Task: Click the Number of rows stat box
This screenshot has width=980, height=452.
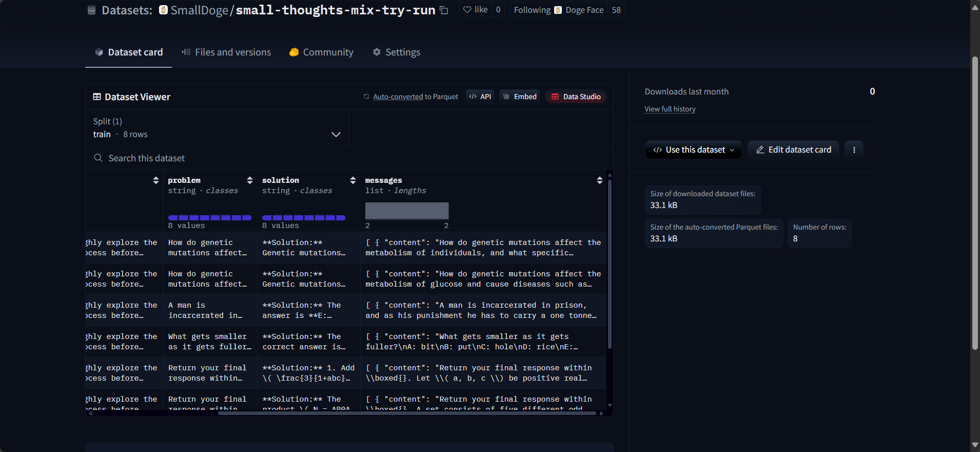Action: (819, 233)
